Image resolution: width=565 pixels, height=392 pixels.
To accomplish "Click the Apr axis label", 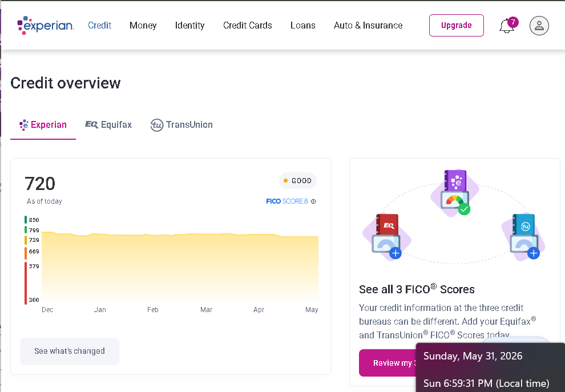I will click(x=259, y=310).
